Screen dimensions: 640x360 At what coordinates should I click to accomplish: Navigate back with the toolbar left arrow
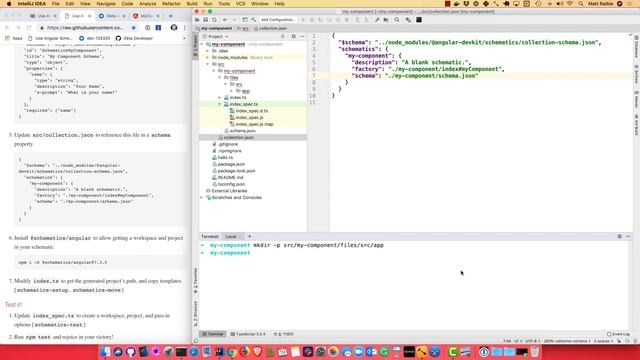click(225, 20)
